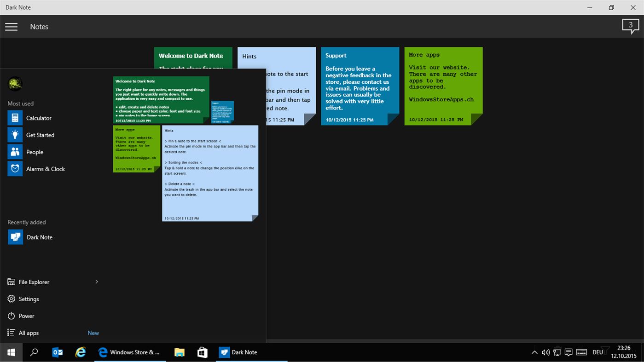The height and width of the screenshot is (362, 644).
Task: Click the notes counter badge showing 3
Action: tap(630, 26)
